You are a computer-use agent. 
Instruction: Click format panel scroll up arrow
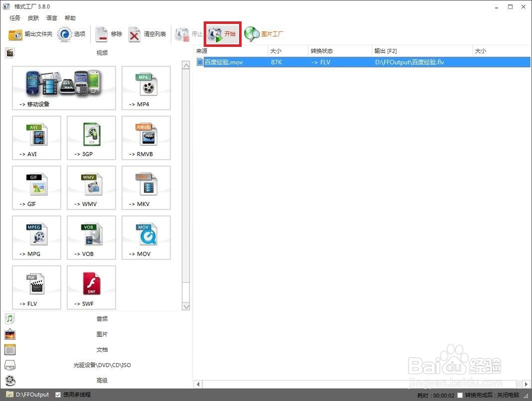tap(186, 65)
